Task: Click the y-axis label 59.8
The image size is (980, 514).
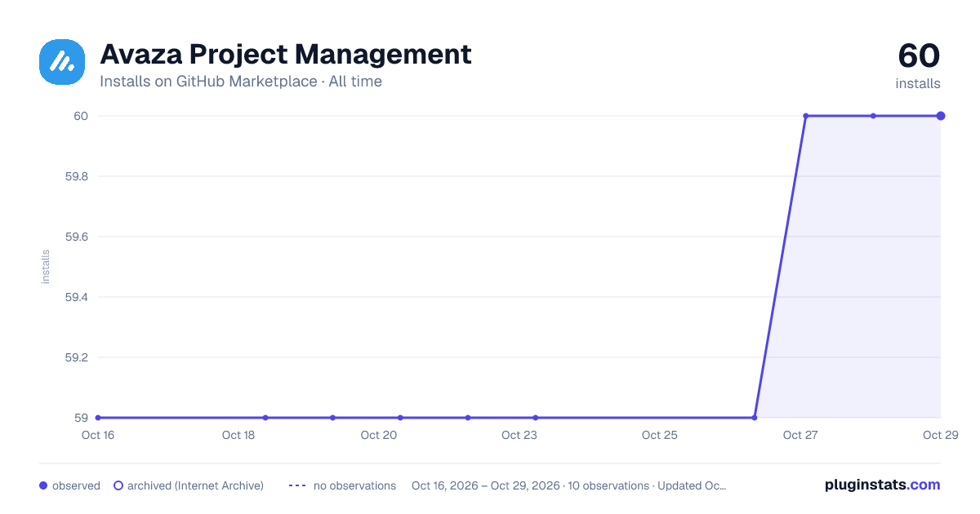Action: tap(77, 176)
